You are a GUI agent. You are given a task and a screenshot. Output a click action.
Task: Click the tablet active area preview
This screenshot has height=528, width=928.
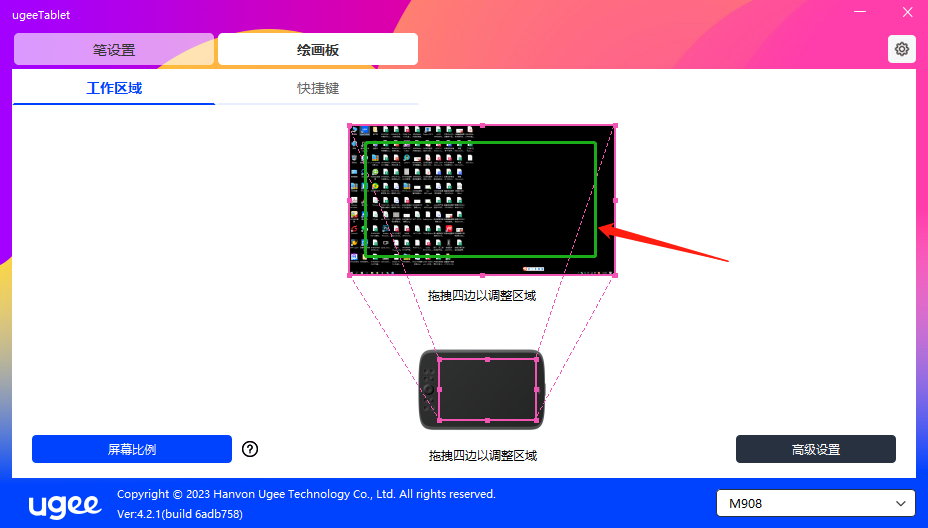pyautogui.click(x=488, y=389)
